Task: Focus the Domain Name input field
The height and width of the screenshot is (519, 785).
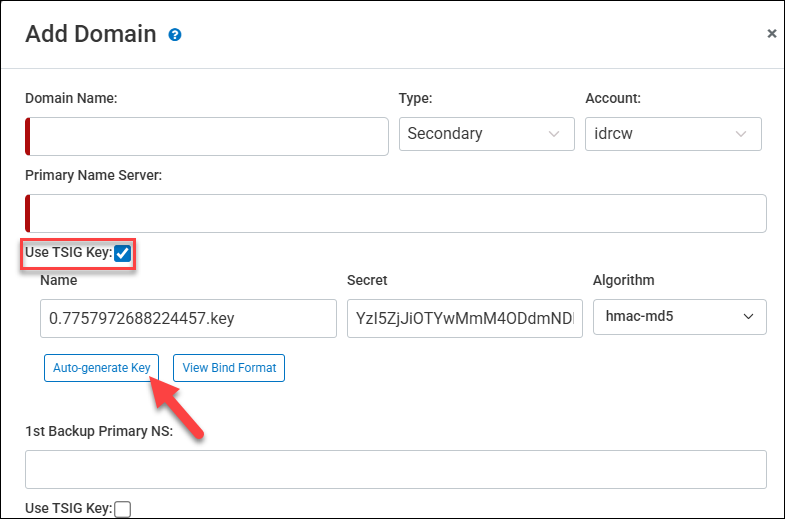Action: [x=207, y=136]
